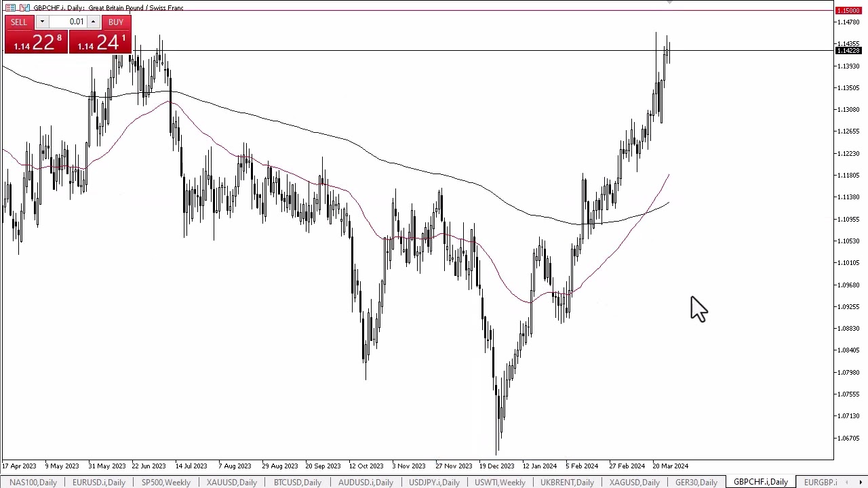Click the depth of market icon
868x488 pixels.
point(24,7)
